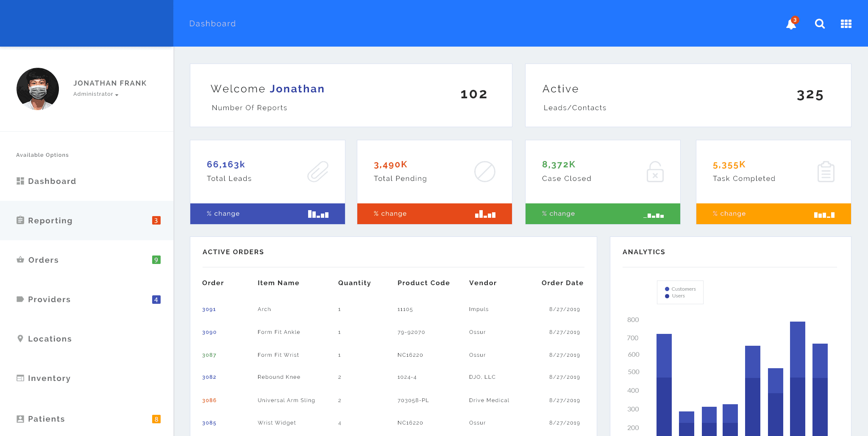
Task: Click the lock icon on Case Closed card
Action: (x=655, y=172)
